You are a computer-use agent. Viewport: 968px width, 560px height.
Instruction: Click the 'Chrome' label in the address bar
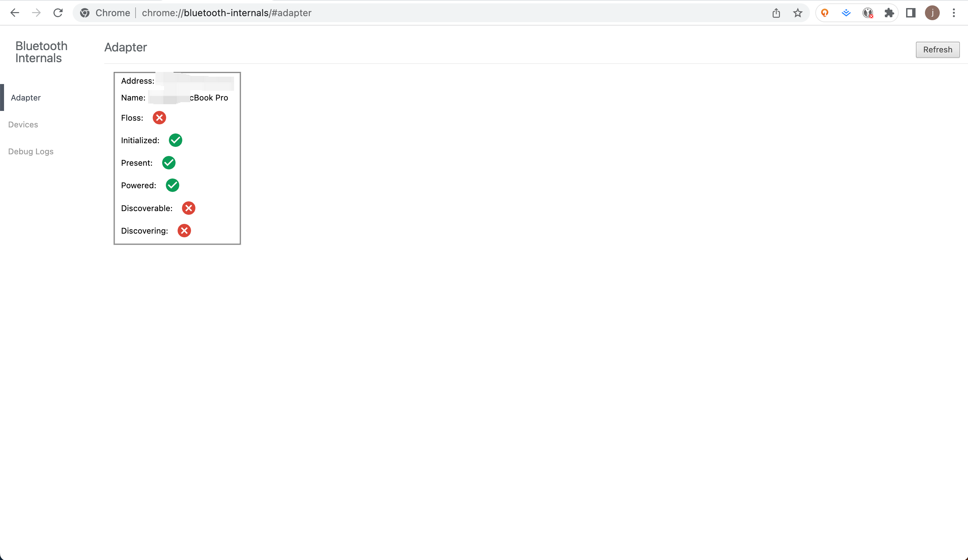(113, 13)
